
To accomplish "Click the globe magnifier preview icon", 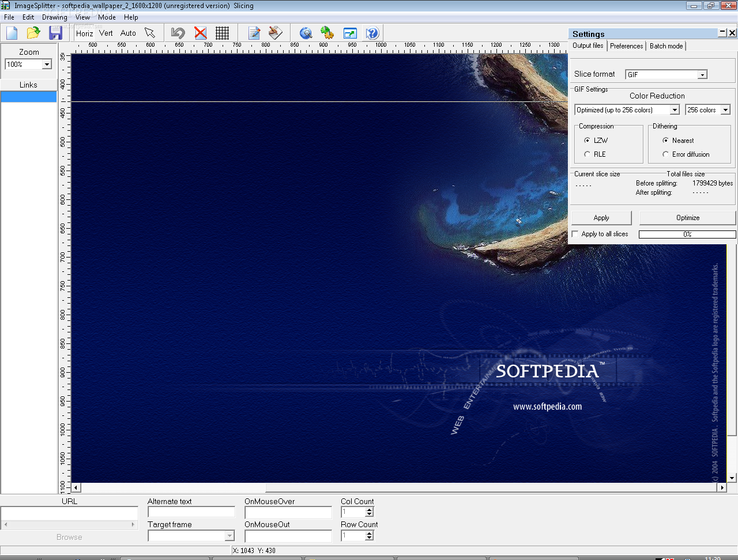I will tap(306, 33).
